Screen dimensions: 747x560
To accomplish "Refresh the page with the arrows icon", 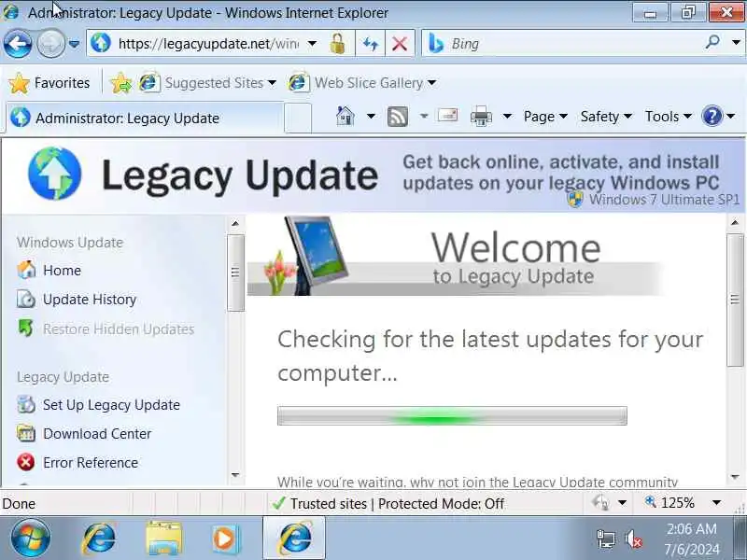I will pos(371,44).
